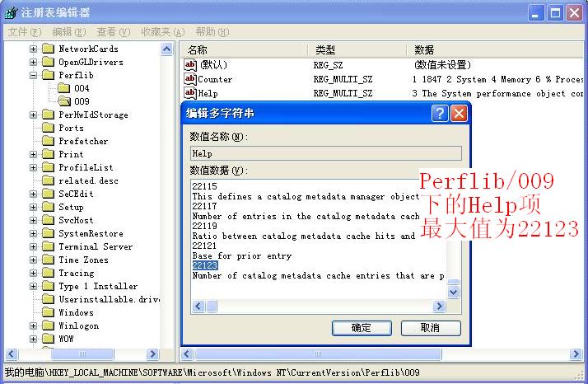Click the Ports folder icon
The height and width of the screenshot is (384, 588).
[x=49, y=128]
